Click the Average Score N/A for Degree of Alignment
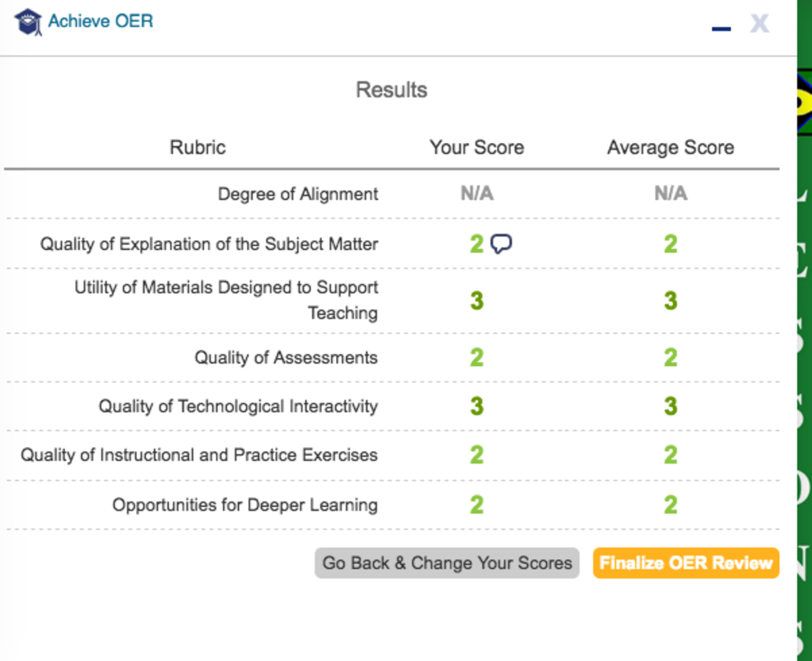 (670, 194)
